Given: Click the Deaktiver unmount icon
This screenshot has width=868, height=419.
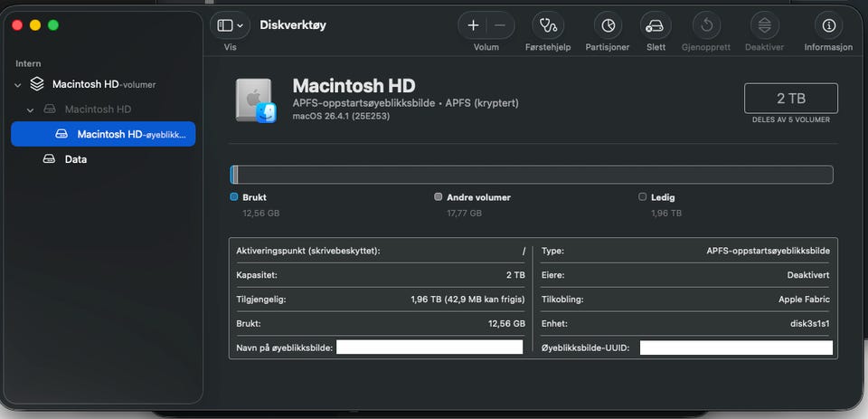Looking at the screenshot, I should point(765,25).
